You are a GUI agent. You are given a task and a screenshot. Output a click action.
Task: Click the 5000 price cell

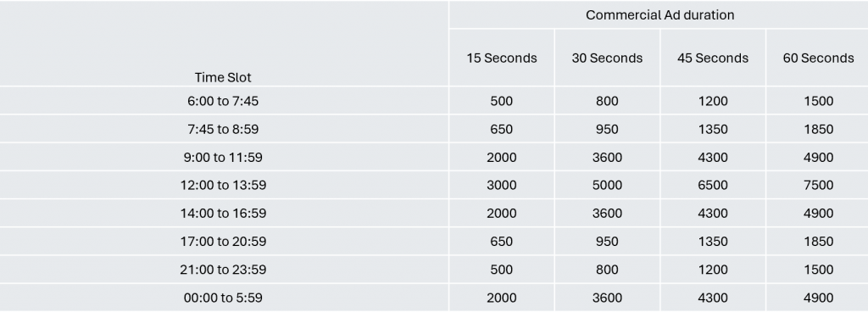pyautogui.click(x=607, y=185)
